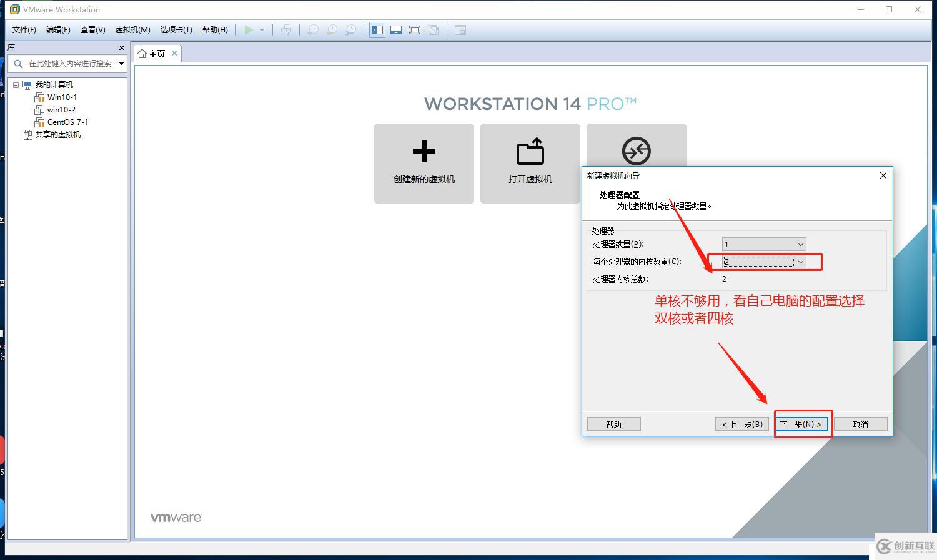Click the 打开虚拟机 tile
937x560 pixels.
[530, 164]
